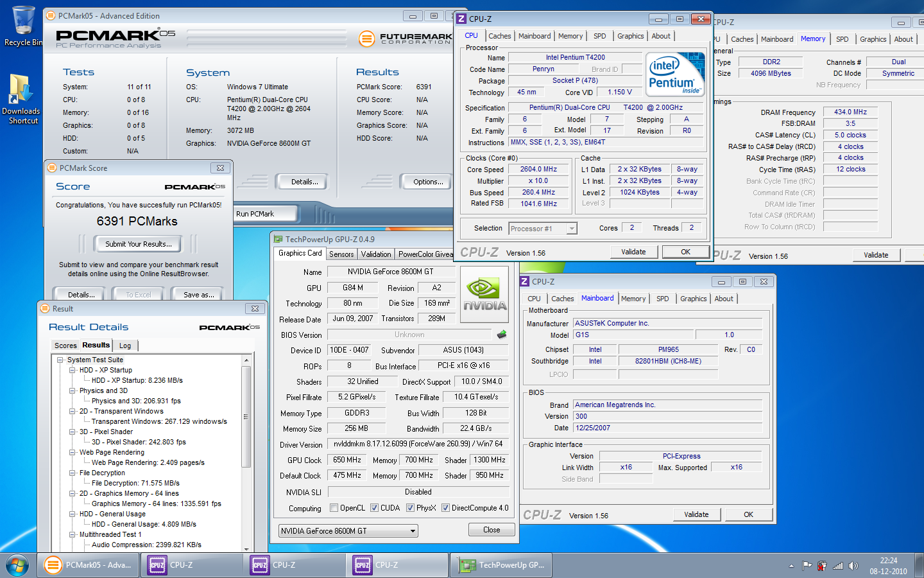This screenshot has height=578, width=924.
Task: Open the Log tab in Result window
Action: click(x=125, y=346)
